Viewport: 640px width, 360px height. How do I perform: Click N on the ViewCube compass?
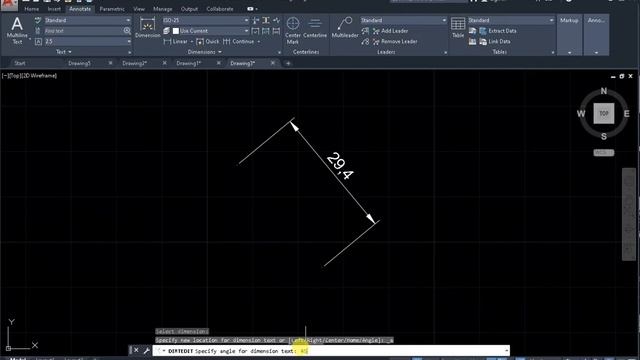[x=604, y=91]
